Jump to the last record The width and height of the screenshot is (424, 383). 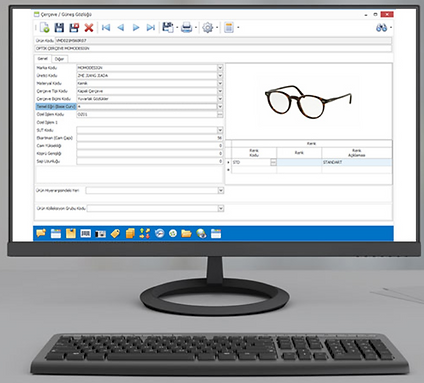click(x=151, y=27)
